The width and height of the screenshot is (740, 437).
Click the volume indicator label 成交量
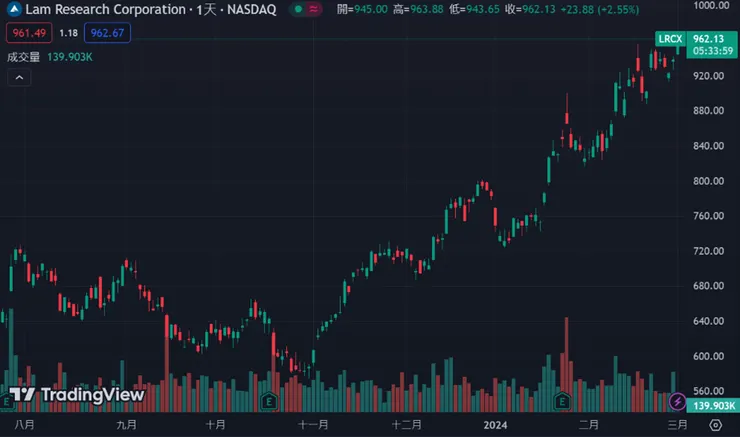coord(23,57)
